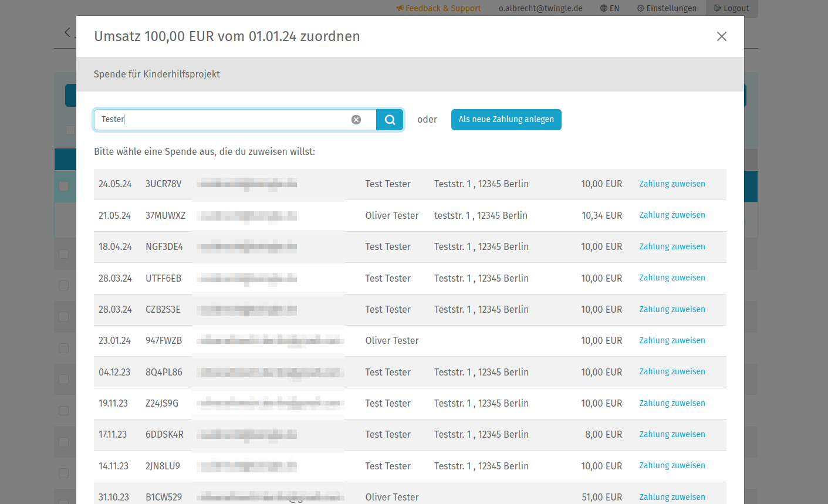Viewport: 828px width, 504px height.
Task: Click the 'Als neue Zahlung anlegen' button
Action: pos(506,120)
